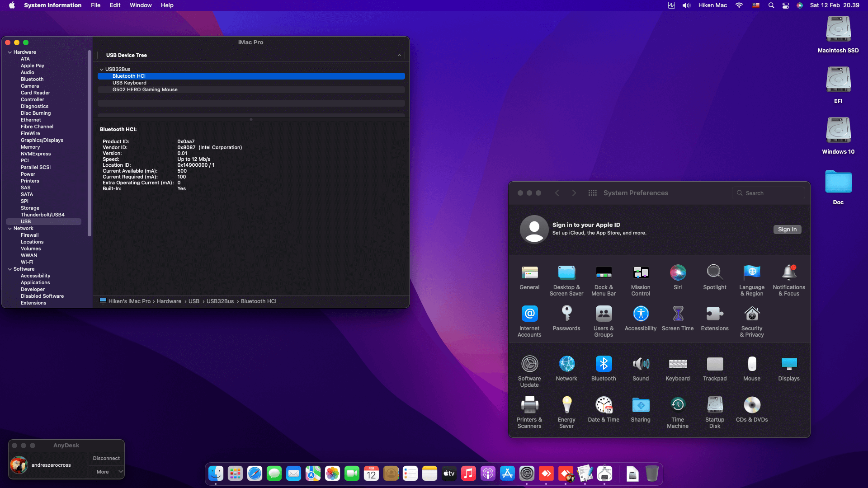The width and height of the screenshot is (868, 488).
Task: Click the Energy Saver icon
Action: tap(566, 405)
